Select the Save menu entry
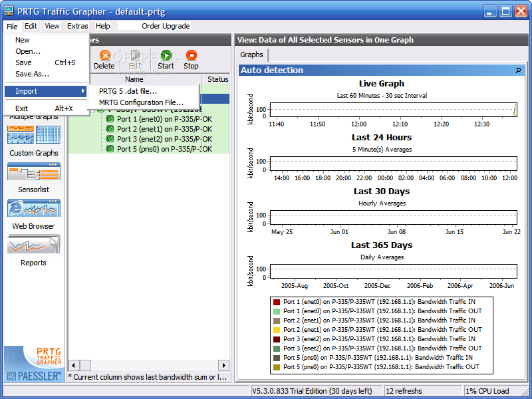Viewport: 532px width, 399px height. (x=47, y=63)
